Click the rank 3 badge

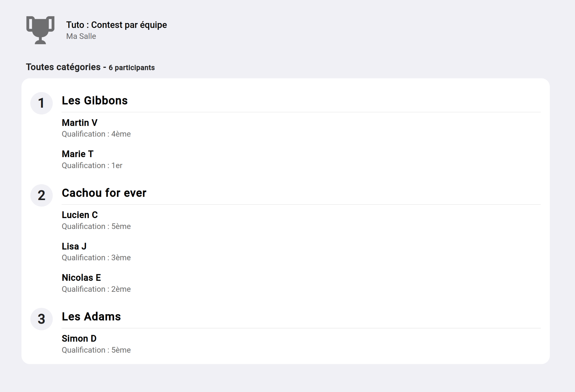click(x=41, y=319)
